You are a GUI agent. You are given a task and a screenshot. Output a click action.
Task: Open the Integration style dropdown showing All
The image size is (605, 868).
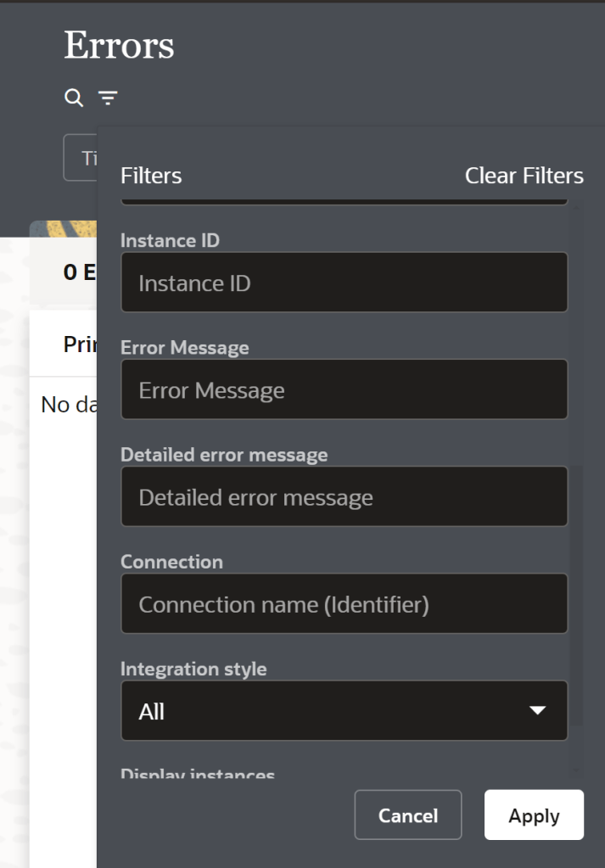point(331,711)
